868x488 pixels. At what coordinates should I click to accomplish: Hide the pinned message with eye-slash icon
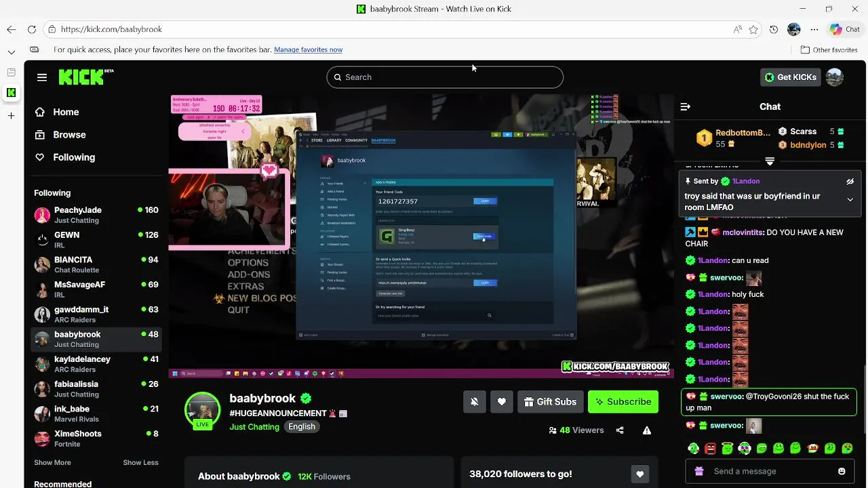click(x=850, y=182)
